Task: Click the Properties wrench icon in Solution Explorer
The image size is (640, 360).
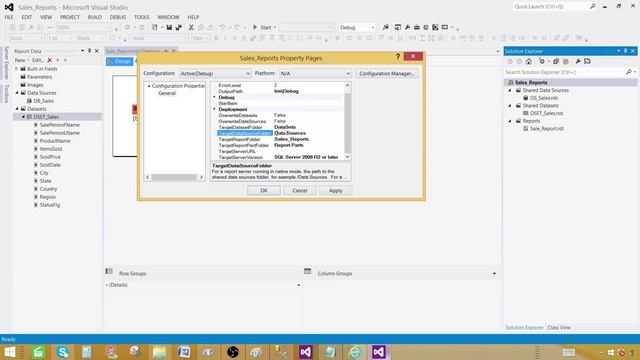Action: coord(578,61)
